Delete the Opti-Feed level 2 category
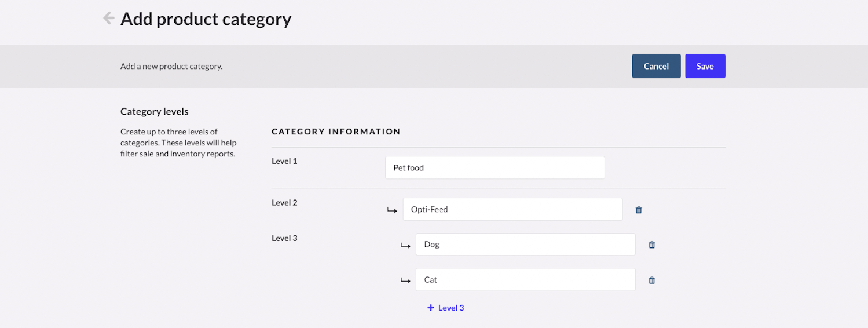 pyautogui.click(x=639, y=210)
